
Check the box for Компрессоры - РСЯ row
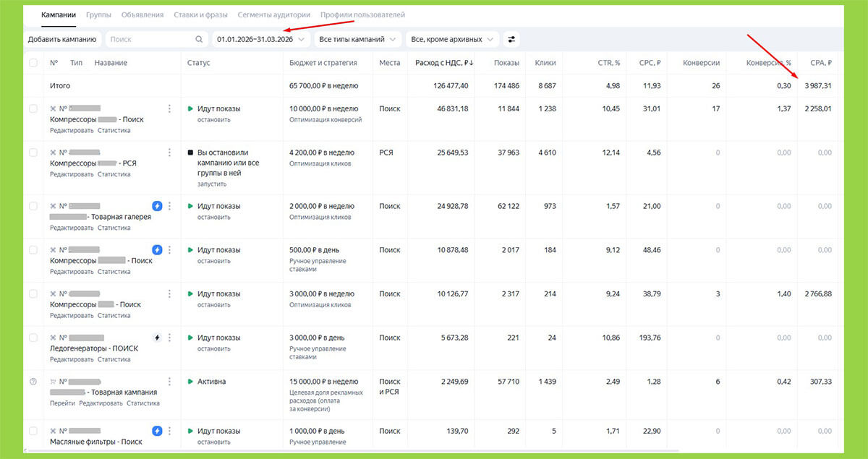click(33, 153)
